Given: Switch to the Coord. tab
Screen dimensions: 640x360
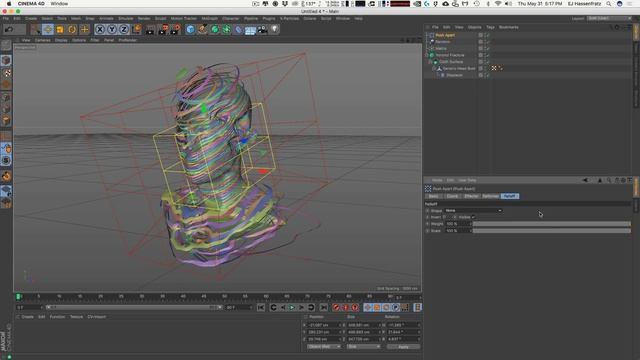Looking at the screenshot, I should click(452, 196).
